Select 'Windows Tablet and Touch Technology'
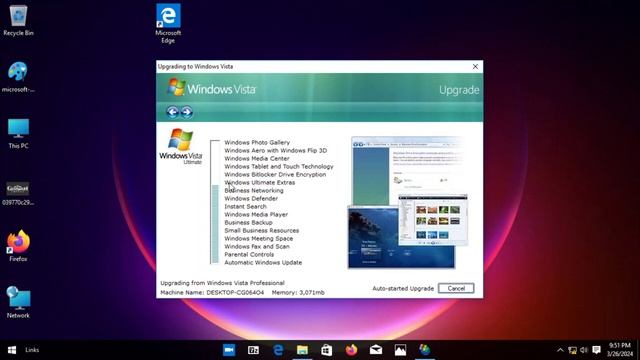This screenshot has width=640, height=360. coord(279,167)
